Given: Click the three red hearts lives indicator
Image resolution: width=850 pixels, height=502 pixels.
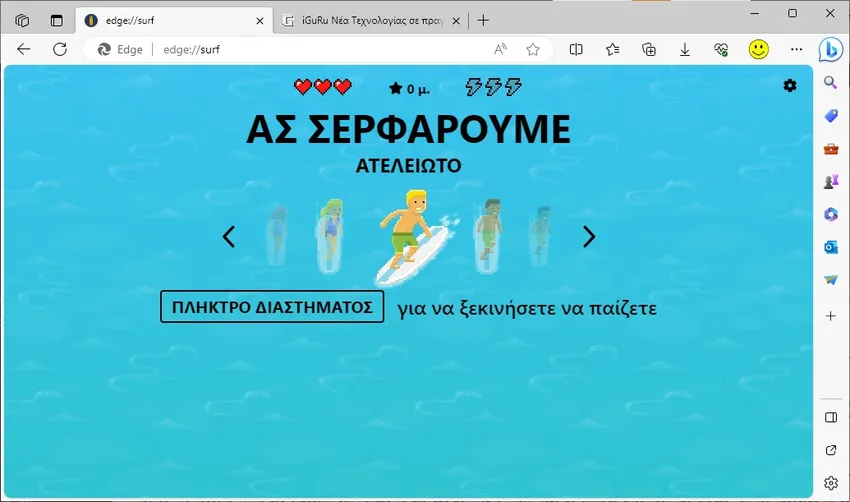Looking at the screenshot, I should pos(323,87).
